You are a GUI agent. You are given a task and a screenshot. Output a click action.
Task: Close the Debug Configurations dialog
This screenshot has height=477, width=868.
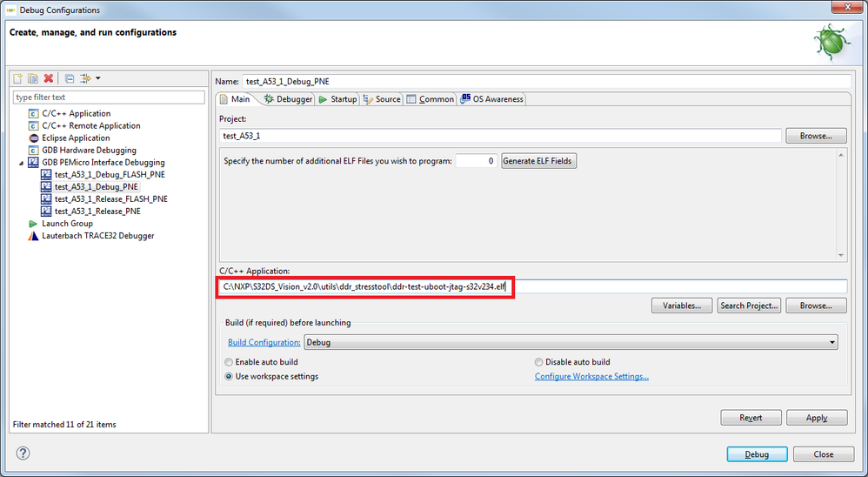[823, 454]
